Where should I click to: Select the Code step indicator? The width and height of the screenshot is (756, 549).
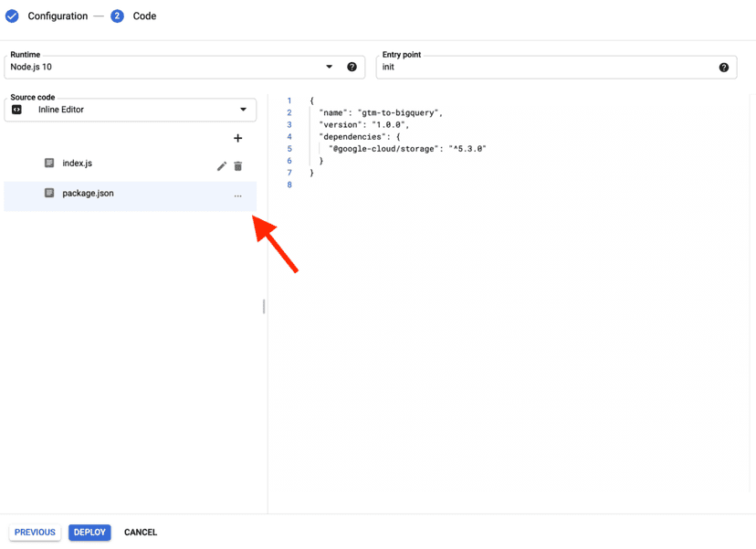coord(117,16)
